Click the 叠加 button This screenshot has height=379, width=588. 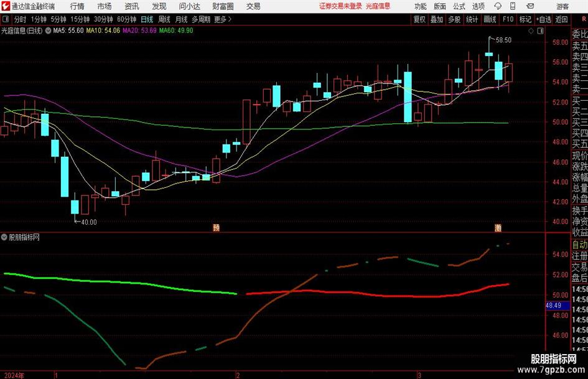click(x=437, y=19)
